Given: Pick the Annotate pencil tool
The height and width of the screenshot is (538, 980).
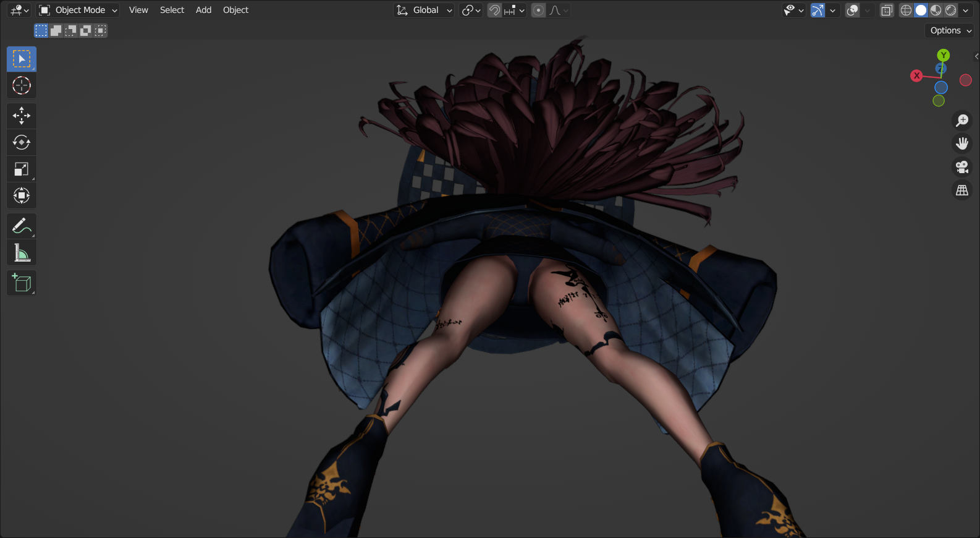Looking at the screenshot, I should pos(22,226).
